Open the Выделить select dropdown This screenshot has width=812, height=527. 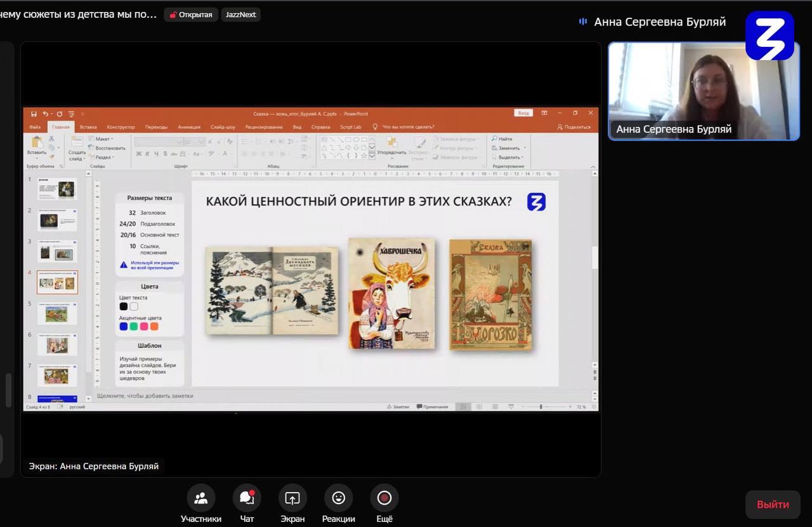click(x=506, y=157)
